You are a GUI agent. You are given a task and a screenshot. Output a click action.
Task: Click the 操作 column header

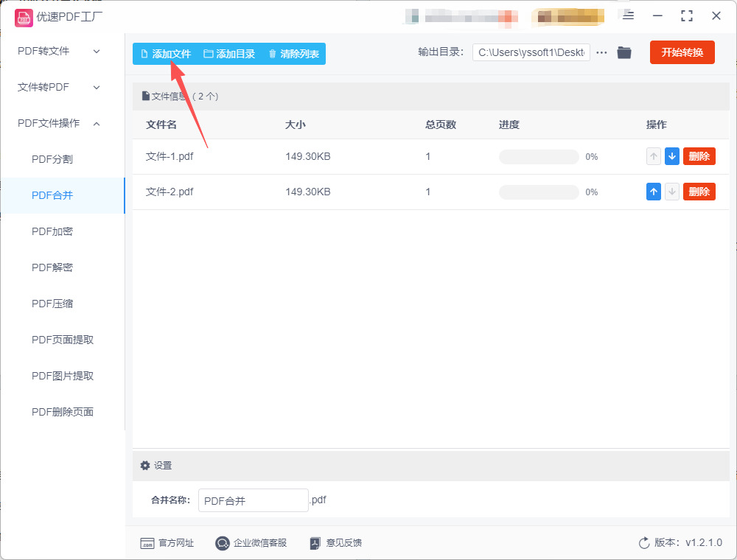point(656,125)
